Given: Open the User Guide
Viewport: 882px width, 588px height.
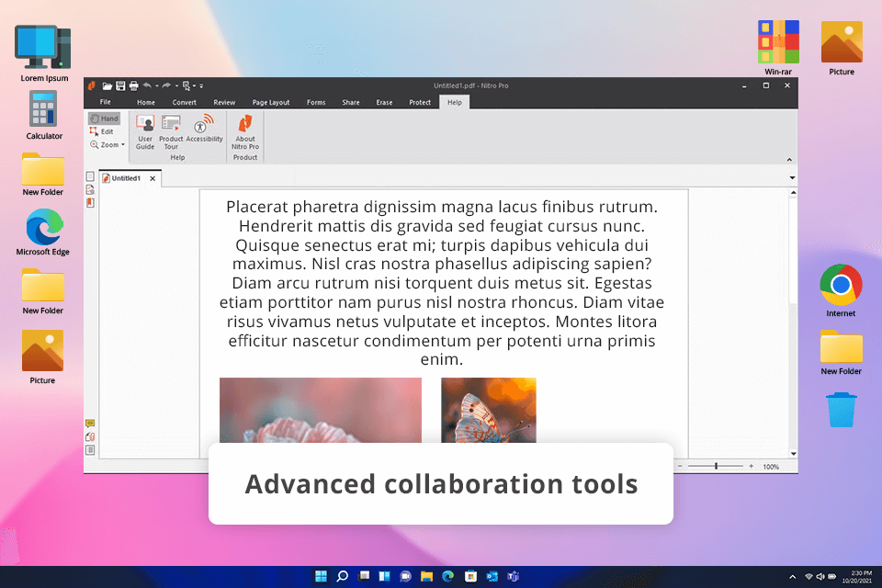Looking at the screenshot, I should coord(145,133).
